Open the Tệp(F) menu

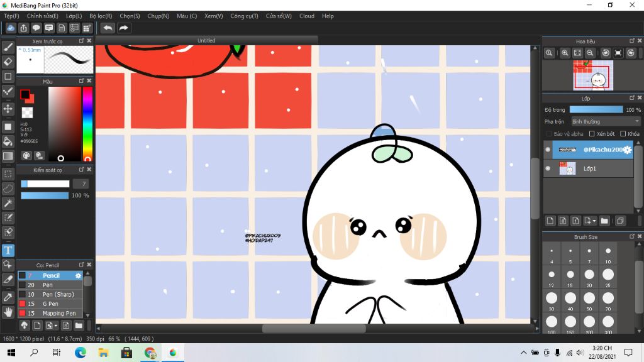(11, 16)
